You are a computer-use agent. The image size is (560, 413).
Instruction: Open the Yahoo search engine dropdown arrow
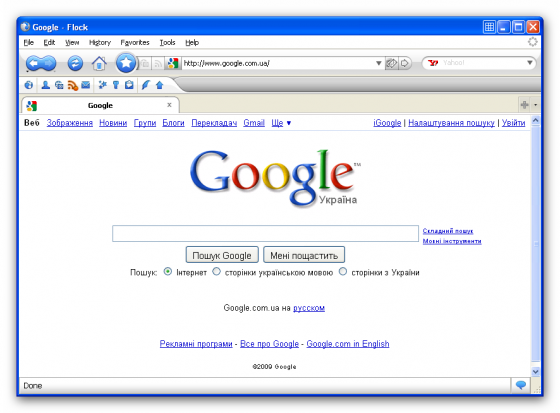pyautogui.click(x=530, y=63)
